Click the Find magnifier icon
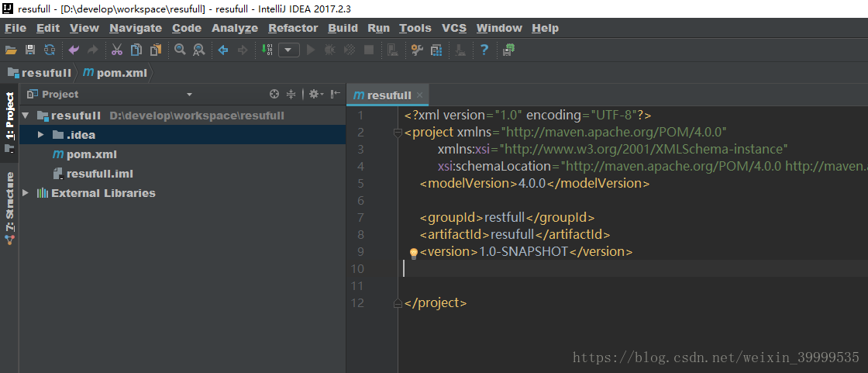Screen dimensions: 868x373 (179, 50)
